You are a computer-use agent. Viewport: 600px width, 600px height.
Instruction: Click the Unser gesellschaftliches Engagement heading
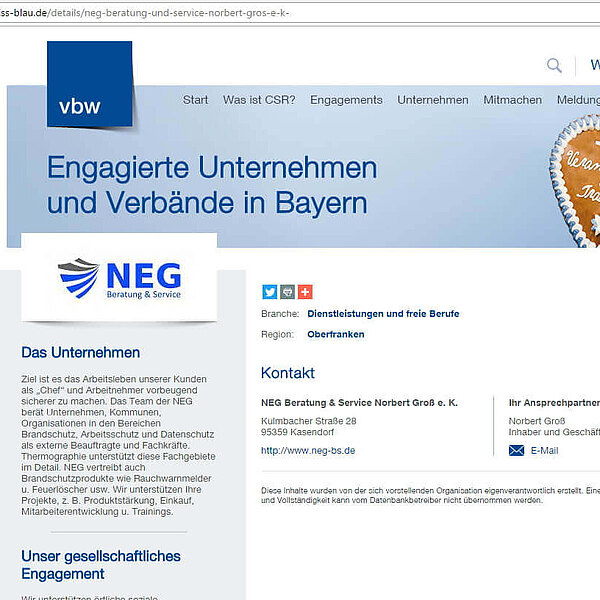tap(101, 565)
